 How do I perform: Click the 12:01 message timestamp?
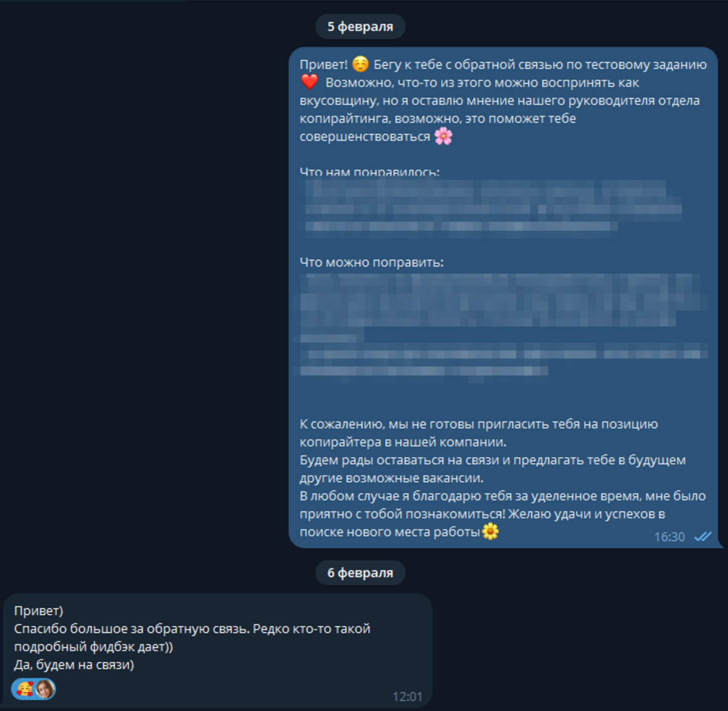click(407, 696)
